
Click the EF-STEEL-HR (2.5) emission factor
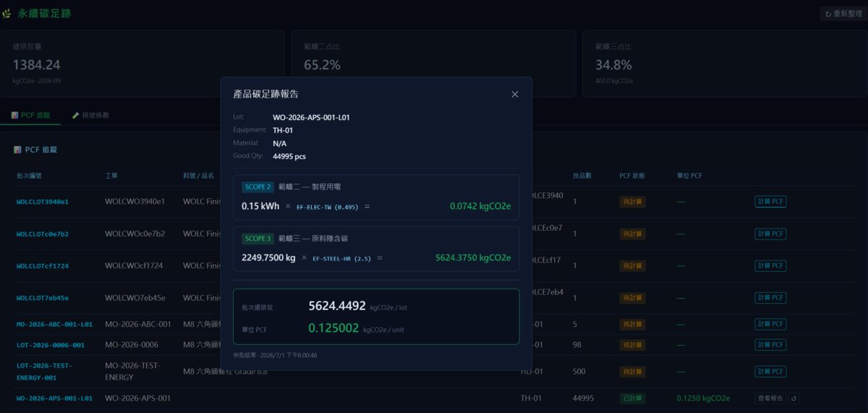[x=342, y=258]
